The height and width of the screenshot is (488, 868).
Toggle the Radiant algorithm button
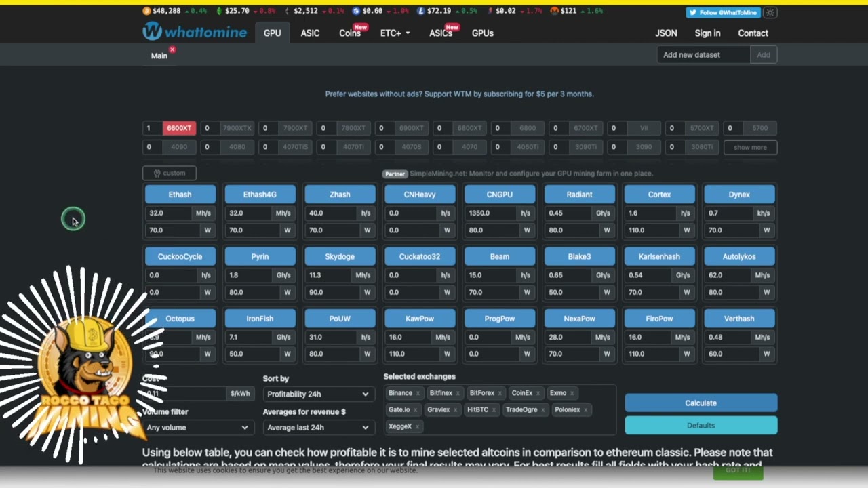coord(579,195)
